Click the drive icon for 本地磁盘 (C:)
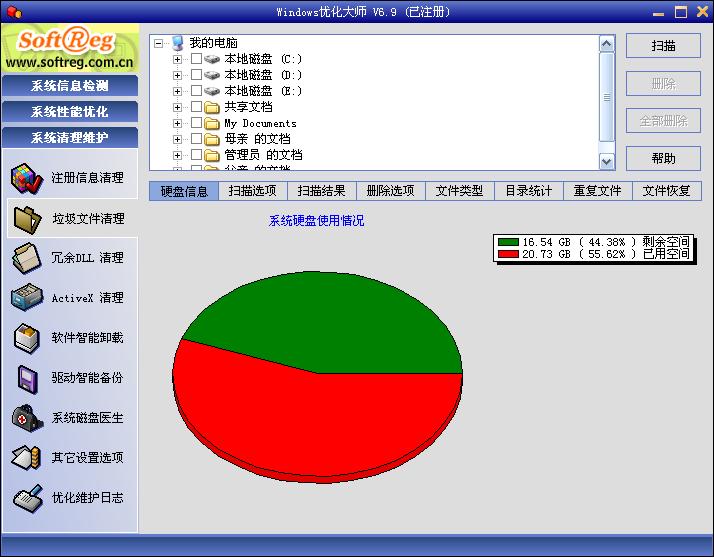This screenshot has height=557, width=714. (212, 59)
